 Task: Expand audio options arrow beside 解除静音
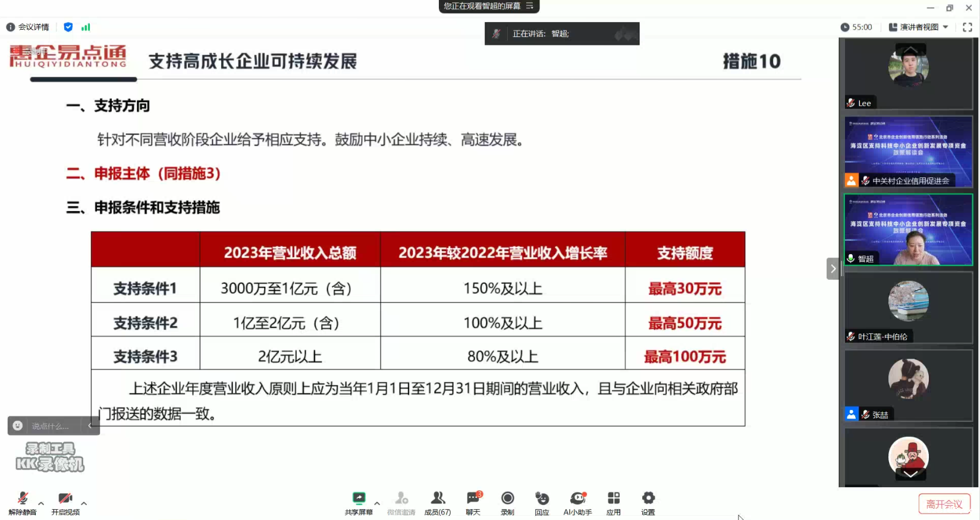(41, 503)
